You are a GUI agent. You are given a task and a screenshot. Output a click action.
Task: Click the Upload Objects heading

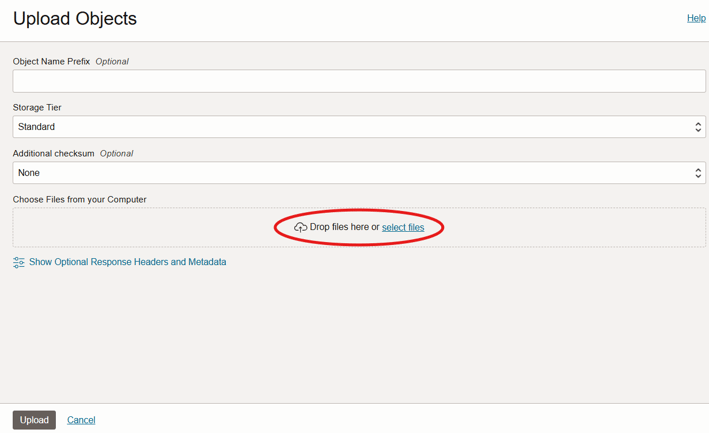point(75,19)
